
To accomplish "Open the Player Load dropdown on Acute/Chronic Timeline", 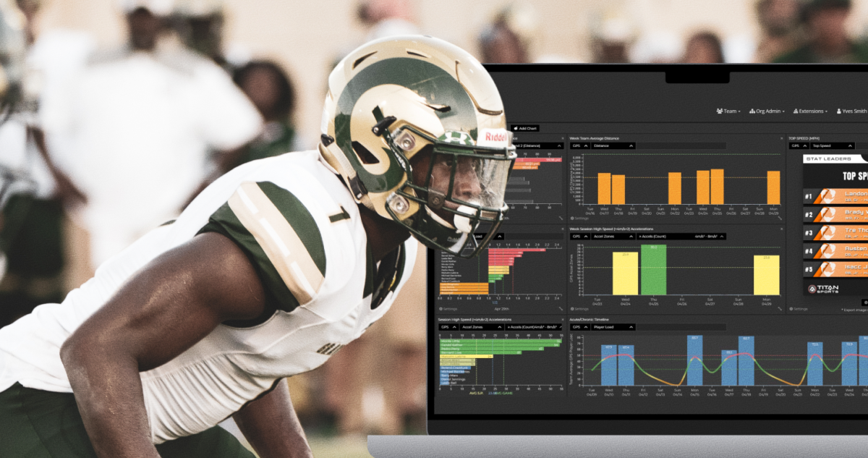I will click(611, 327).
